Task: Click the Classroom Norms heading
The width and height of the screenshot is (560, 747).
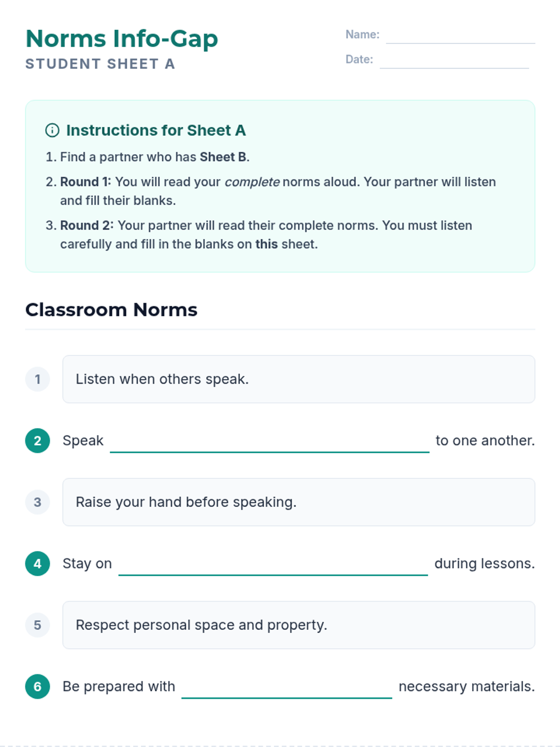Action: point(112,310)
